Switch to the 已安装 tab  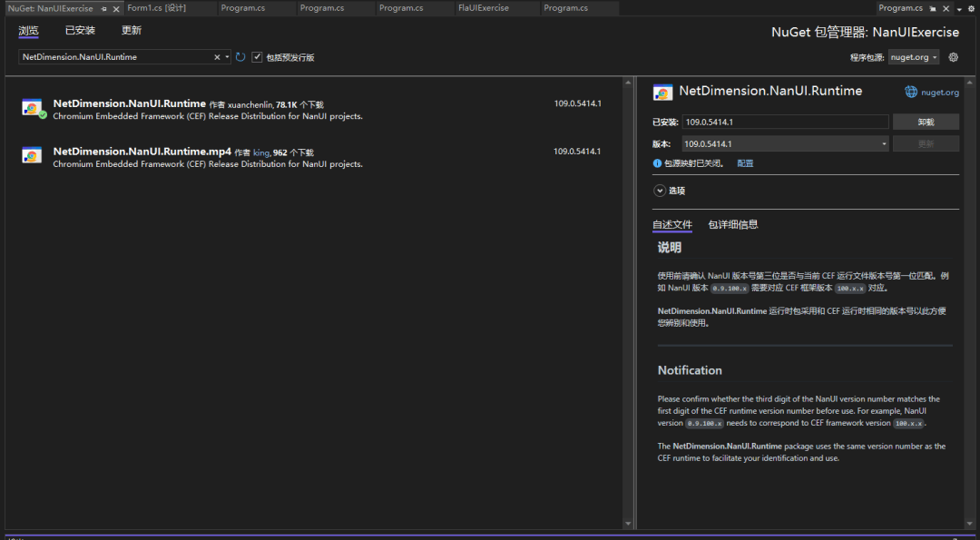[80, 31]
